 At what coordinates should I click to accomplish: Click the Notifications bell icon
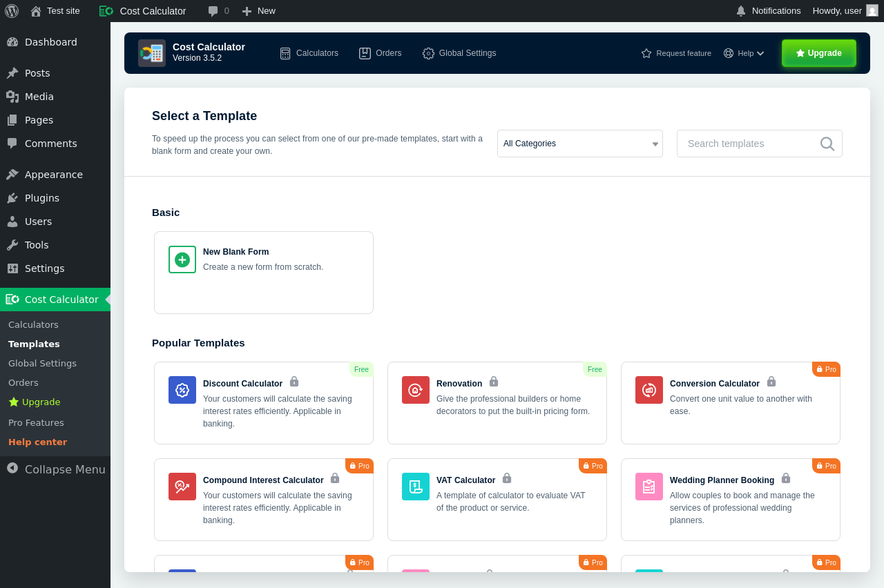pyautogui.click(x=741, y=11)
